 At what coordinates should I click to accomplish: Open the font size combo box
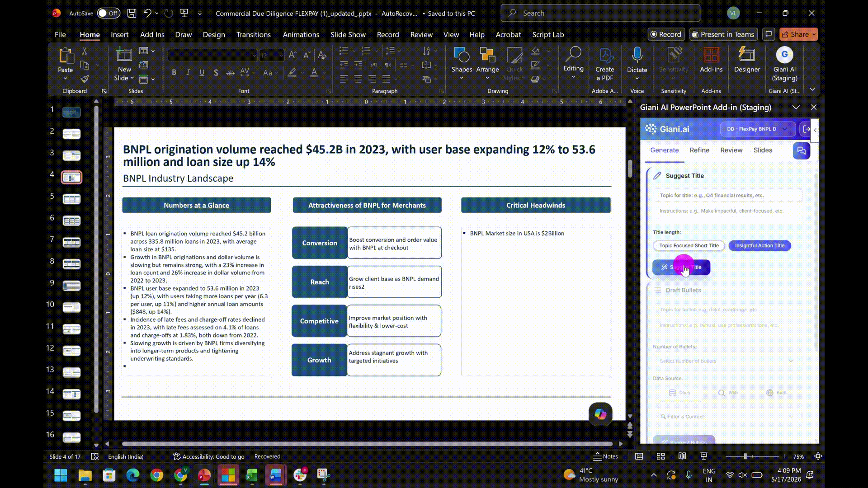[272, 55]
